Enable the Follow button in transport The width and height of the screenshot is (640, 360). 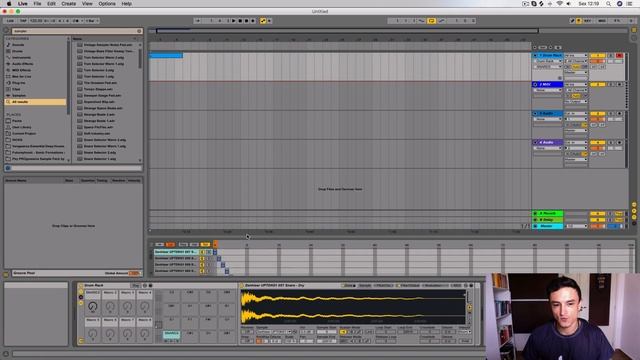(x=197, y=21)
